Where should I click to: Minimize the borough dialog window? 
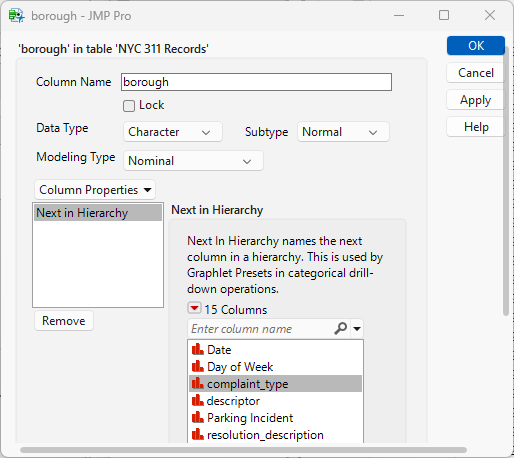pyautogui.click(x=399, y=15)
